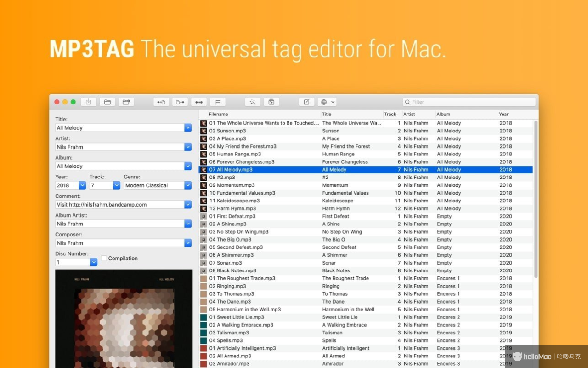Image resolution: width=588 pixels, height=368 pixels.
Task: Sort by the Year column header
Action: [x=504, y=114]
